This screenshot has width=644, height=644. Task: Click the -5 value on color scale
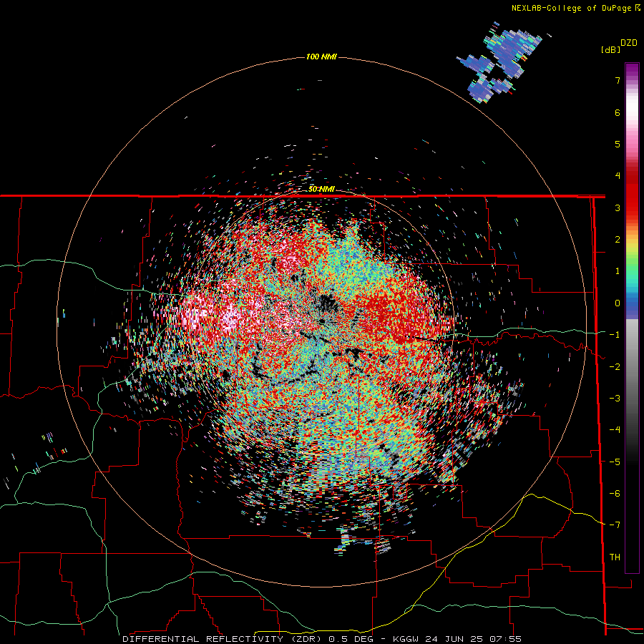click(x=615, y=462)
